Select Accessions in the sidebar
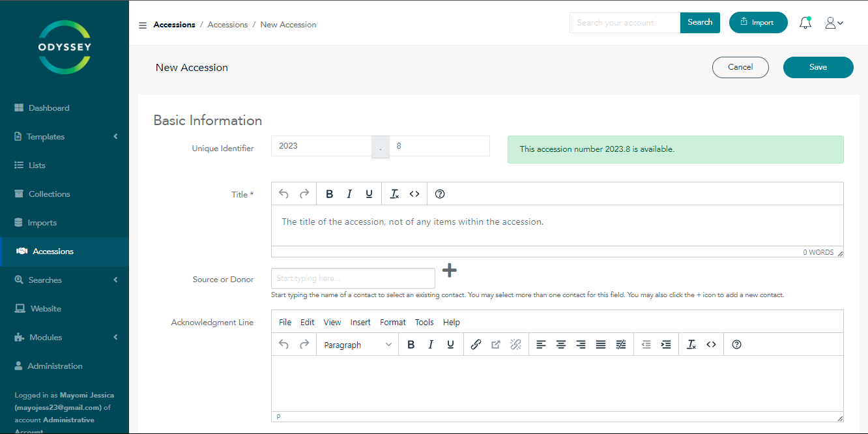The image size is (868, 434). [65, 252]
